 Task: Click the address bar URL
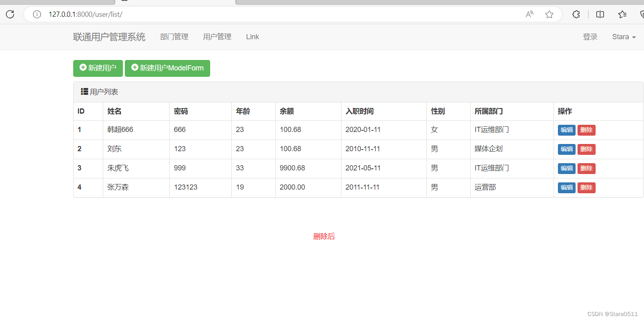86,14
